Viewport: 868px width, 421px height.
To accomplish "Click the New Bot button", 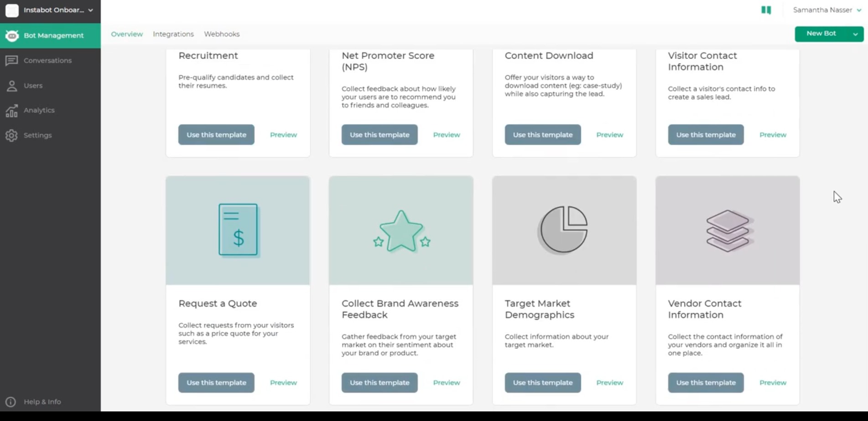I will [x=821, y=34].
